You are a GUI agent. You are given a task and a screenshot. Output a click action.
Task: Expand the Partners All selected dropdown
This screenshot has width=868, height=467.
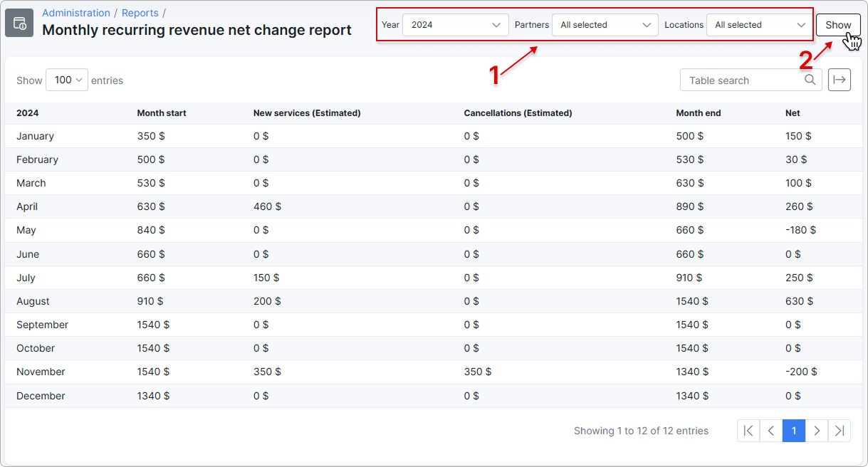coord(605,25)
